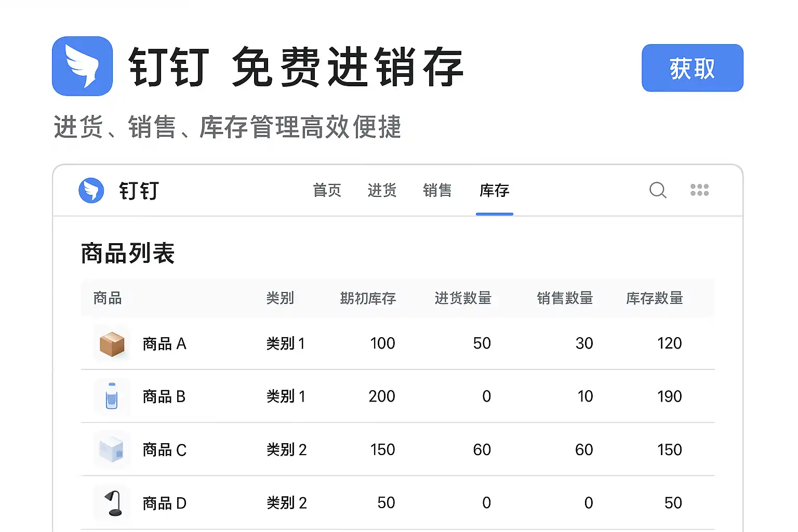Click sales quantity 30 for 商品 A
The image size is (798, 532).
pyautogui.click(x=584, y=343)
